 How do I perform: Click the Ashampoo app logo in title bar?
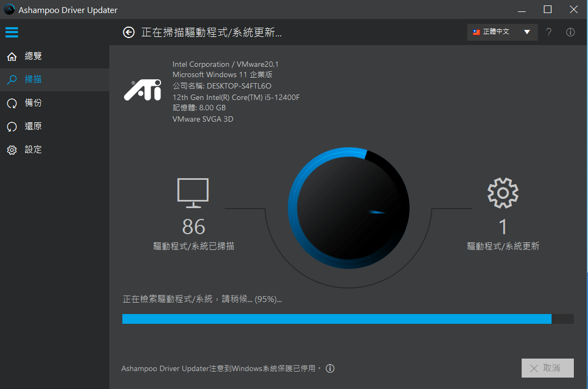pyautogui.click(x=9, y=9)
